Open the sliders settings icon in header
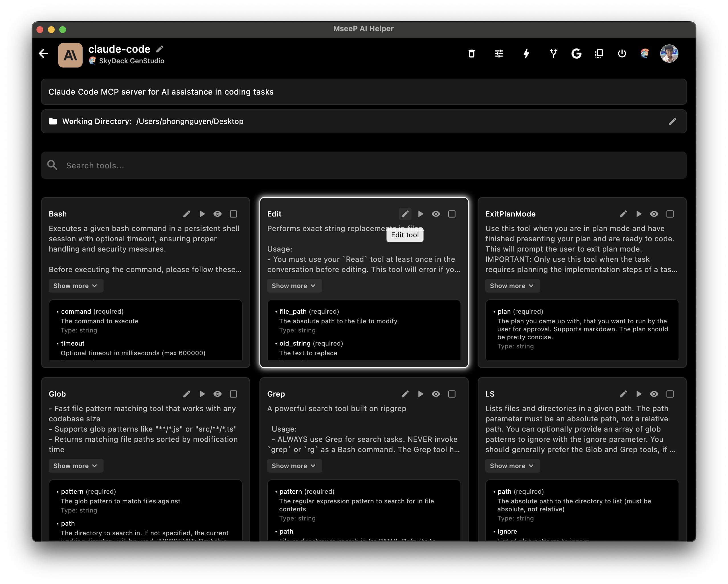The width and height of the screenshot is (728, 584). coord(499,53)
